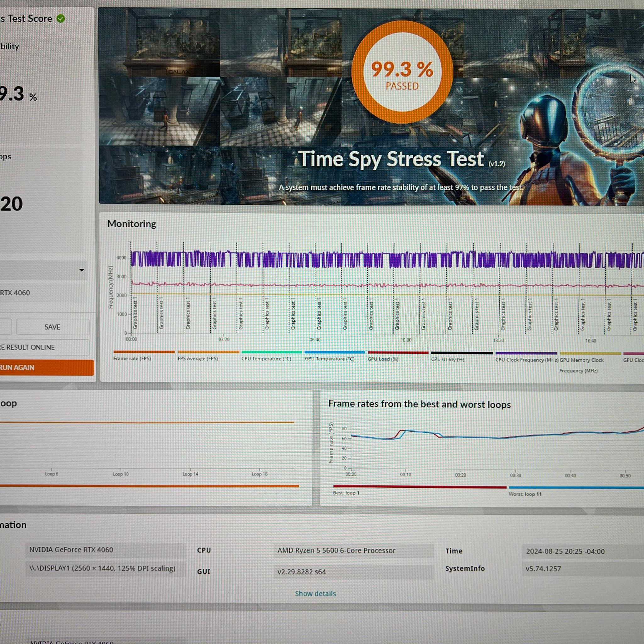This screenshot has width=644, height=644.
Task: Click the 00:50 label on the frame rate chart
Action: tap(625, 476)
